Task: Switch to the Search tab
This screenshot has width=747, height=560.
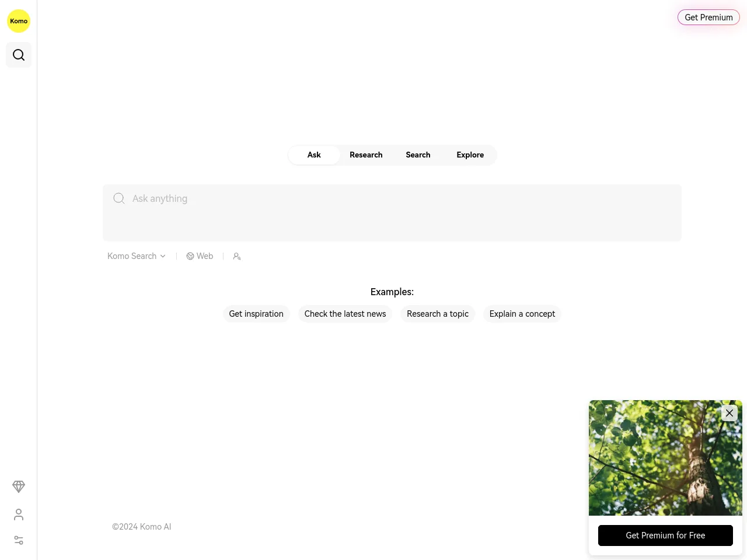Action: tap(418, 155)
